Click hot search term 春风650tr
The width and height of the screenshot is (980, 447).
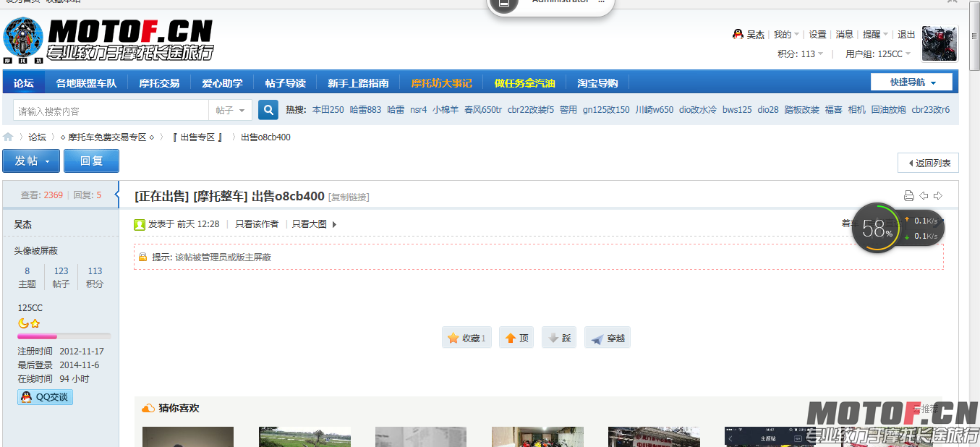click(483, 110)
